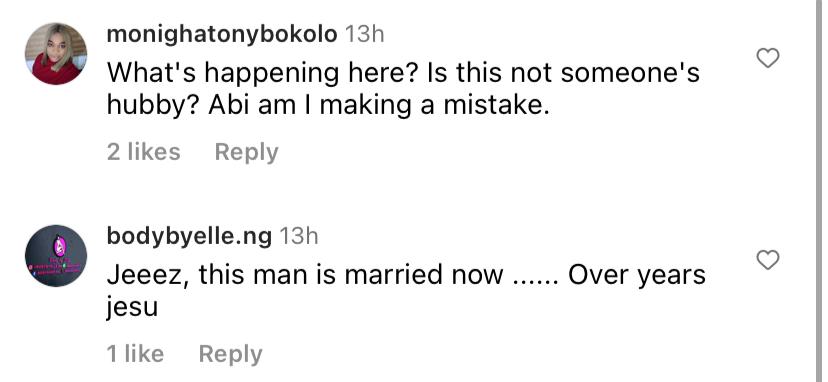This screenshot has height=382, width=828.
Task: Open monighatonybokolo's profile picture
Action: (56, 54)
